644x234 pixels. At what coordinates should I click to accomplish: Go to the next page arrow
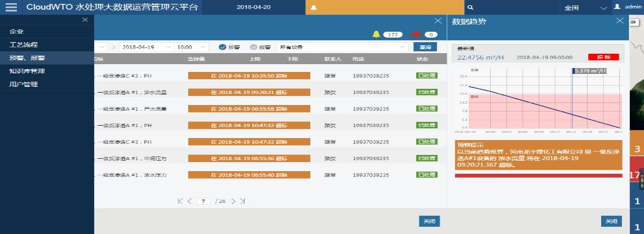[x=233, y=201]
